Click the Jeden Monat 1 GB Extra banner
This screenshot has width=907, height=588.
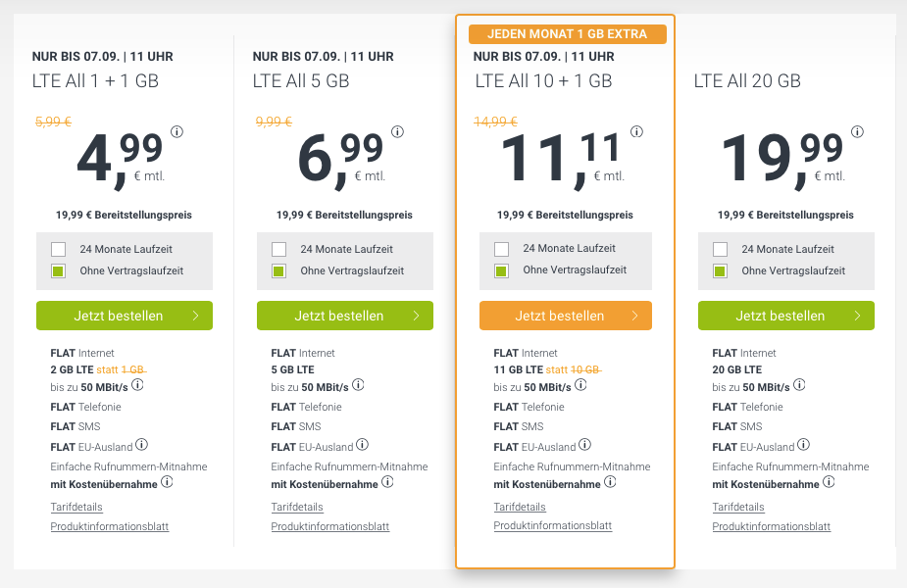click(x=566, y=34)
